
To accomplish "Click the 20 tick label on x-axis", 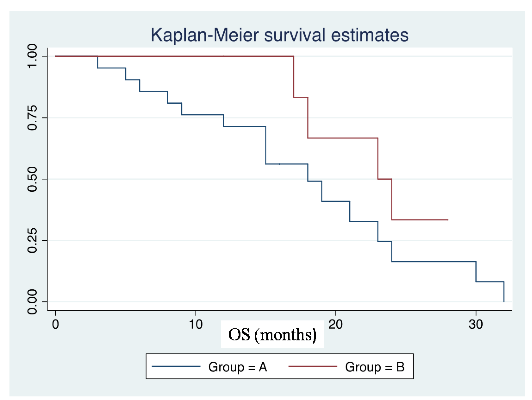I will 336,324.
